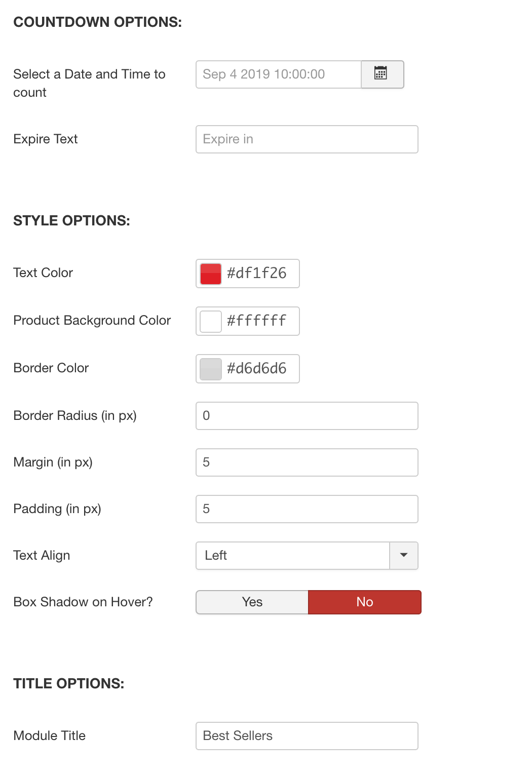Screen dimensions: 532x777
Task: Focus the Padding (in px) input field
Action: pyautogui.click(x=307, y=509)
